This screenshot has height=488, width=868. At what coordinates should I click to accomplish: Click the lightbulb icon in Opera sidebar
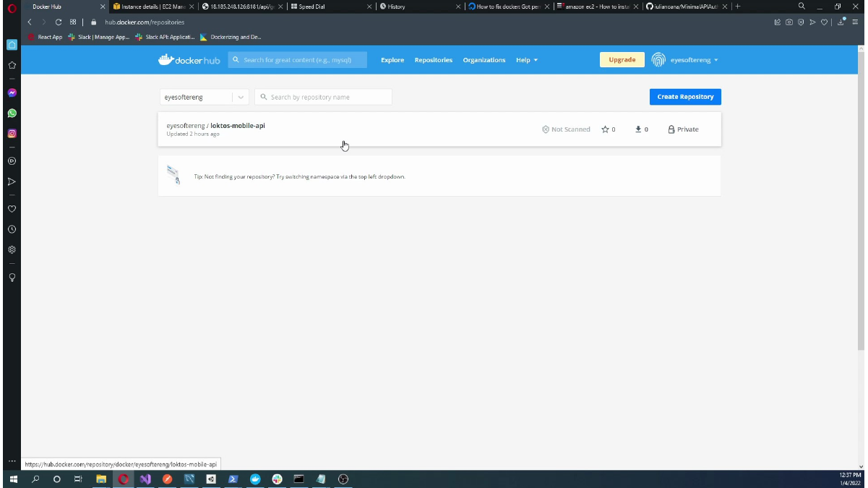[x=12, y=277]
